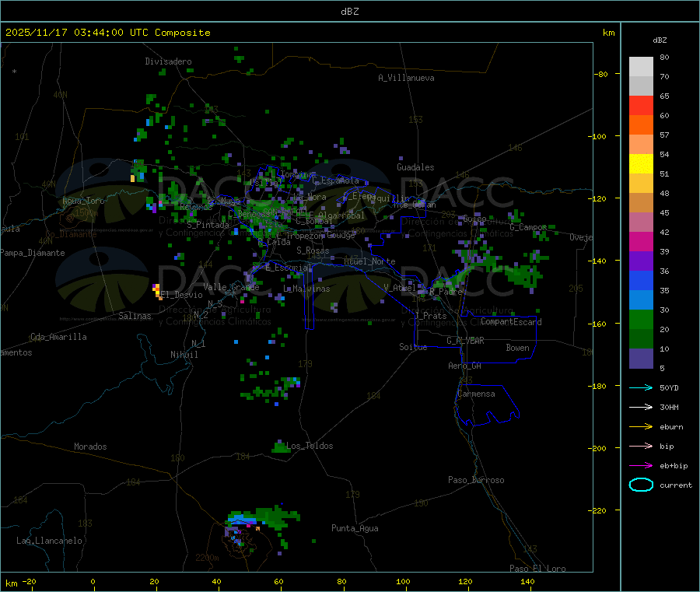Click the 'current' legend label

coord(676,485)
